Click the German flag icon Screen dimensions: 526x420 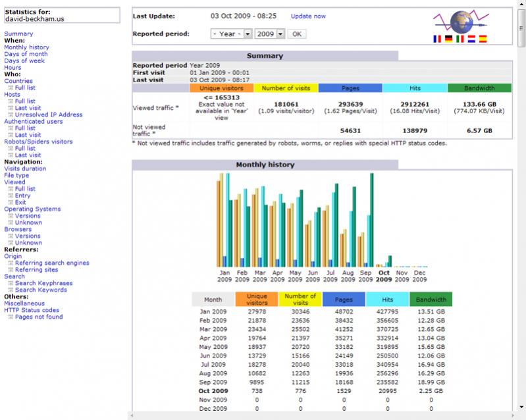tap(449, 39)
